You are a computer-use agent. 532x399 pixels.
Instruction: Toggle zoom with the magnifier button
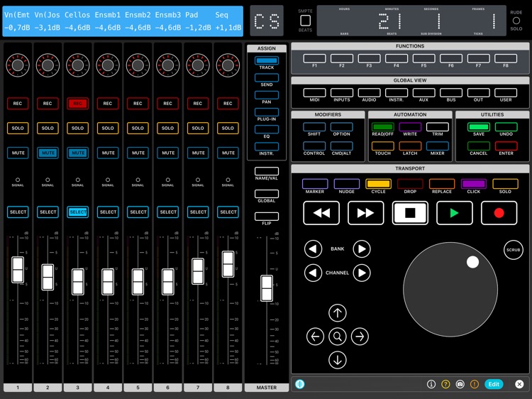[x=337, y=337]
